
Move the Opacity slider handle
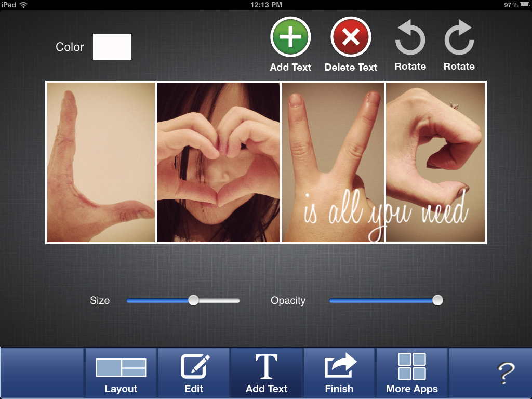pyautogui.click(x=437, y=300)
